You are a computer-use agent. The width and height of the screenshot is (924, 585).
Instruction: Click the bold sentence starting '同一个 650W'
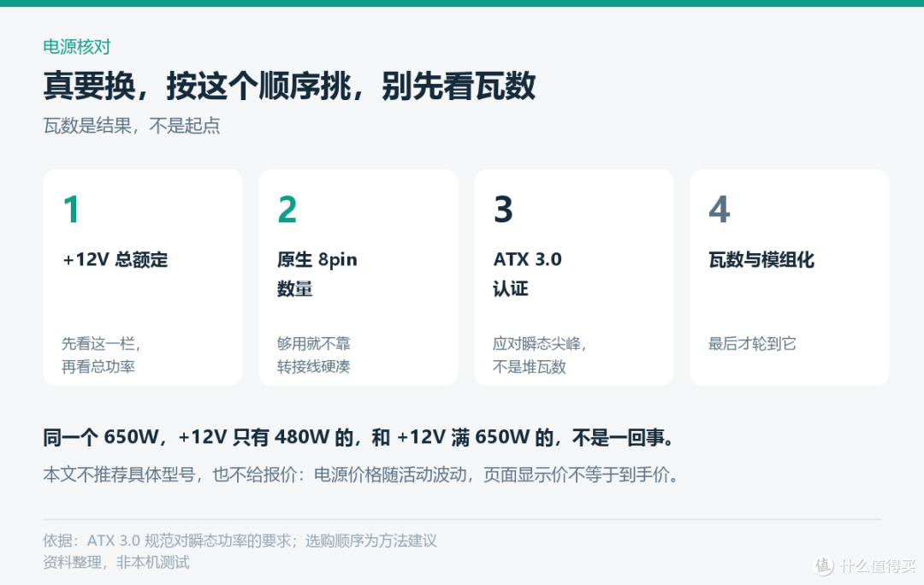tap(358, 437)
